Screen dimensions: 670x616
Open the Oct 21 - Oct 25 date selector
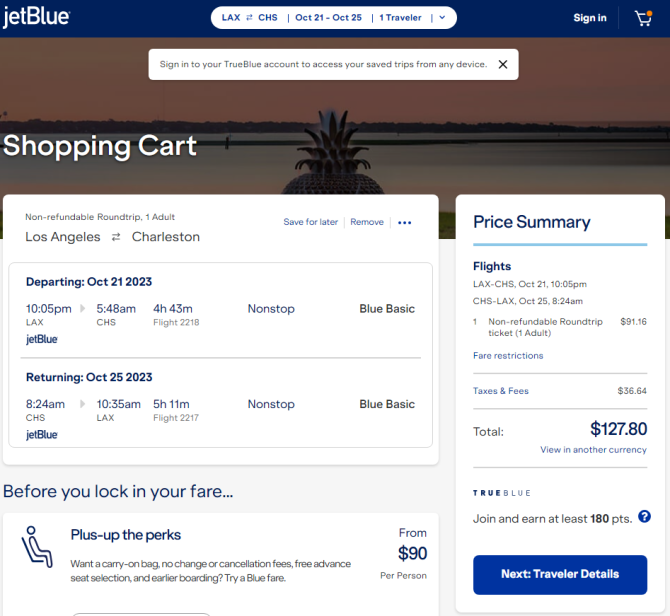pos(328,18)
